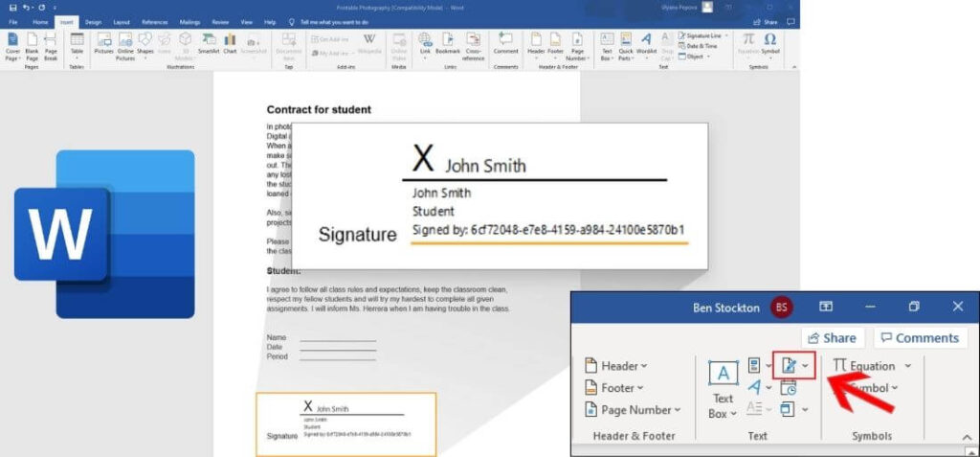Switch to the Design ribbon tab
Image resolution: width=980 pixels, height=457 pixels.
[93, 21]
